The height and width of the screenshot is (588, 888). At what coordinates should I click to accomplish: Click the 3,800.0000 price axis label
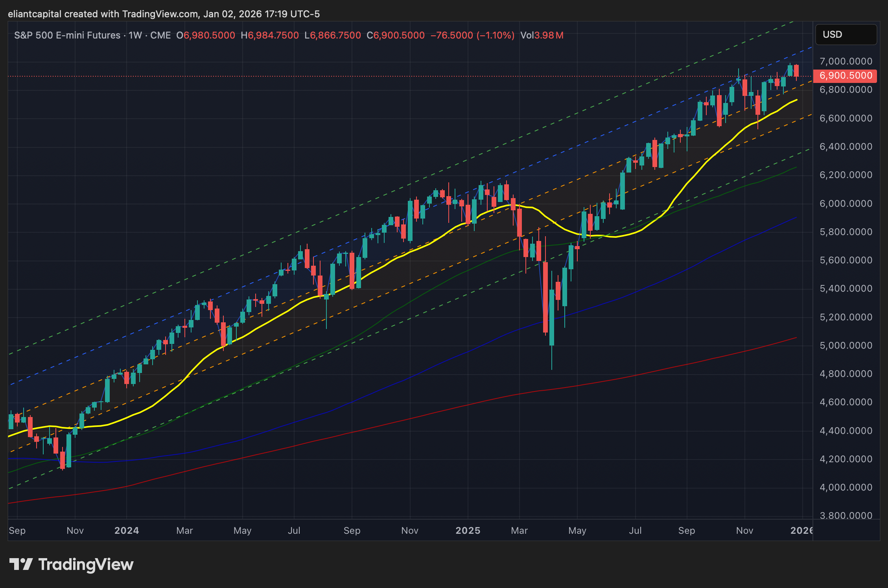point(846,515)
